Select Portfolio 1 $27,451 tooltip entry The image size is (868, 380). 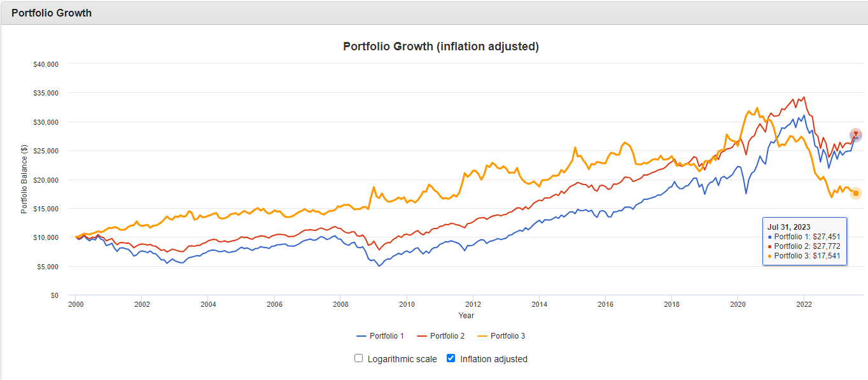click(807, 237)
